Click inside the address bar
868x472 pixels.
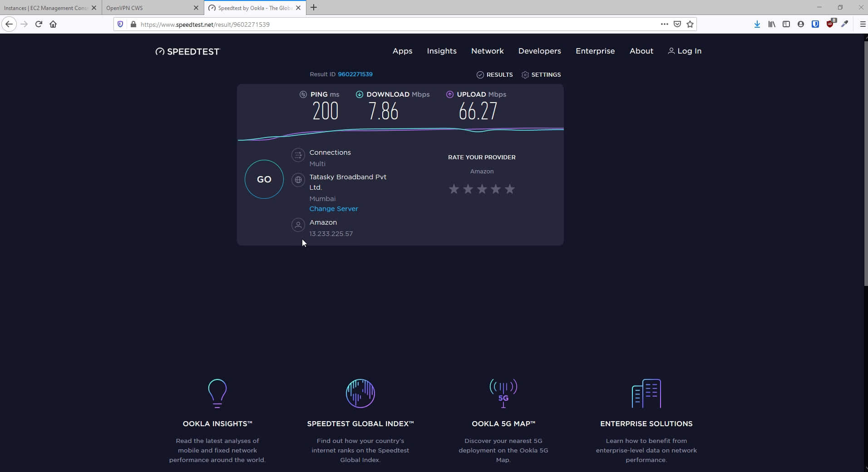tap(363, 24)
